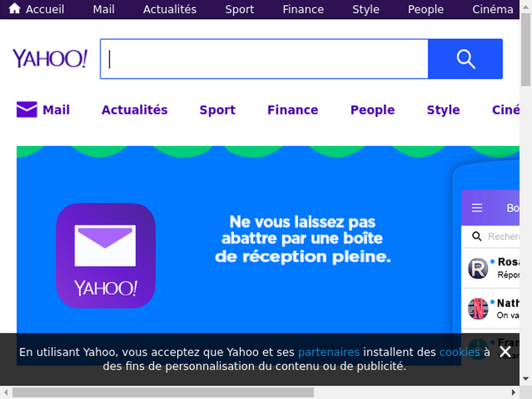Screen dimensions: 532x399
Task: Open Actualités in the top dark bar
Action: 170,9
